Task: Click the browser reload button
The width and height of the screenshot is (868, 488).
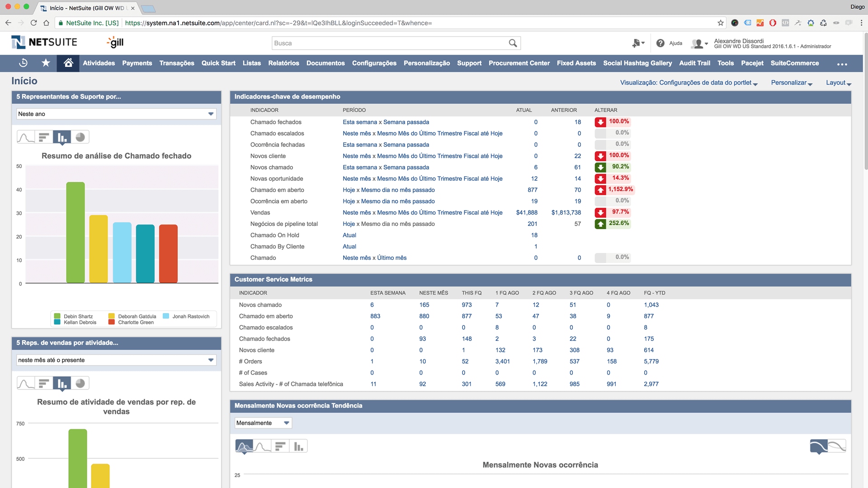Action: (33, 23)
